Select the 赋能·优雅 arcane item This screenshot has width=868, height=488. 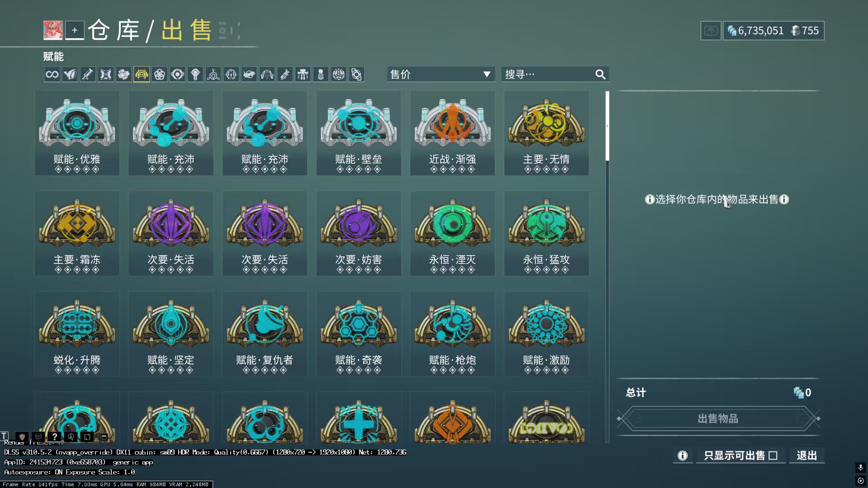tap(77, 133)
